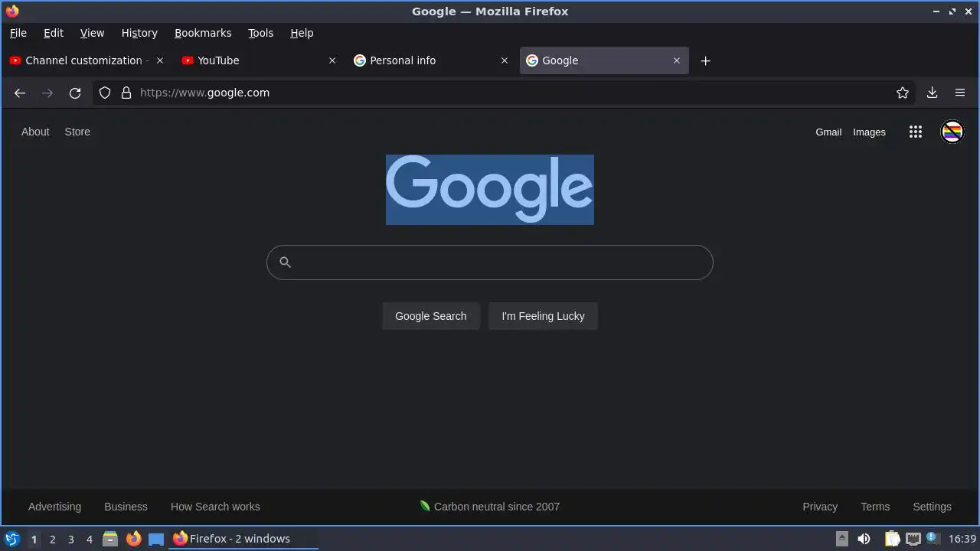This screenshot has width=980, height=551.
Task: Click the address bar URL field
Action: (x=505, y=93)
